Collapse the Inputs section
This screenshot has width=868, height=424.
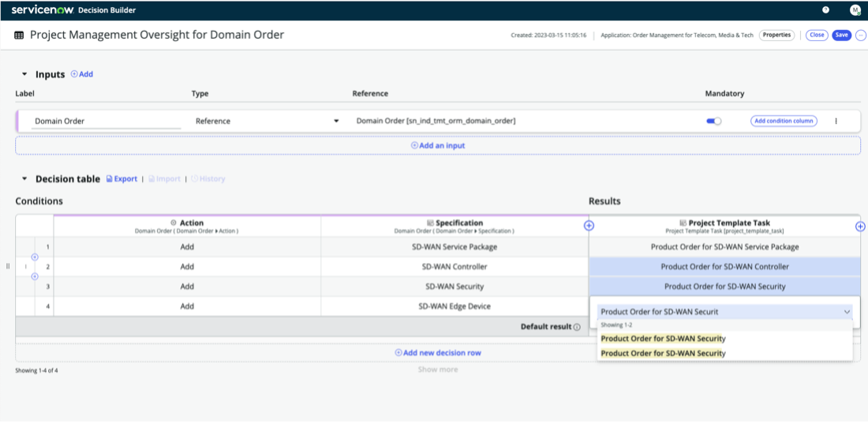pyautogui.click(x=24, y=73)
